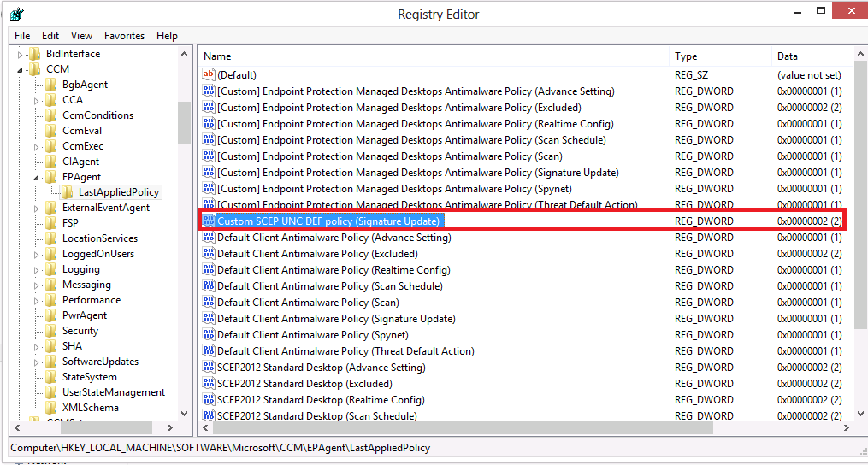Select the XMLSchema folder icon

[51, 408]
